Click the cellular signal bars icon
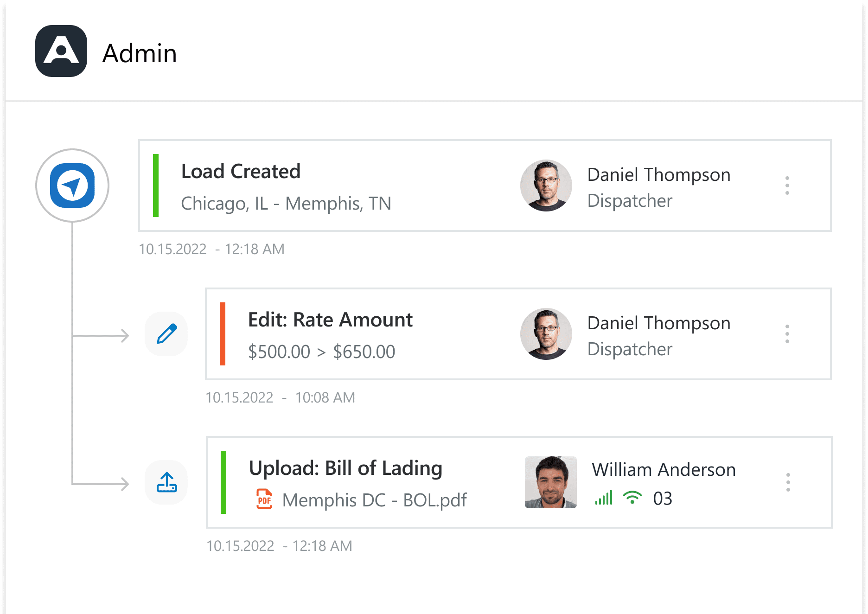 tap(604, 498)
